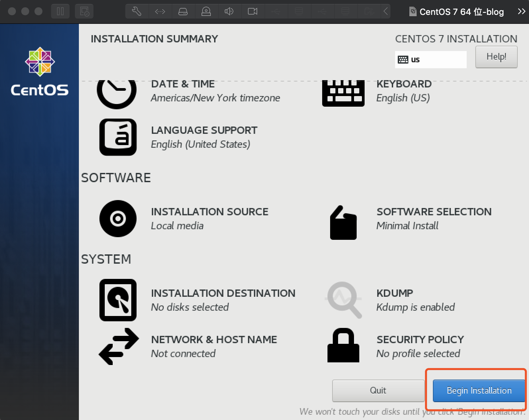The image size is (529, 420).
Task: Open Software Selection package icon
Action: [x=343, y=223]
